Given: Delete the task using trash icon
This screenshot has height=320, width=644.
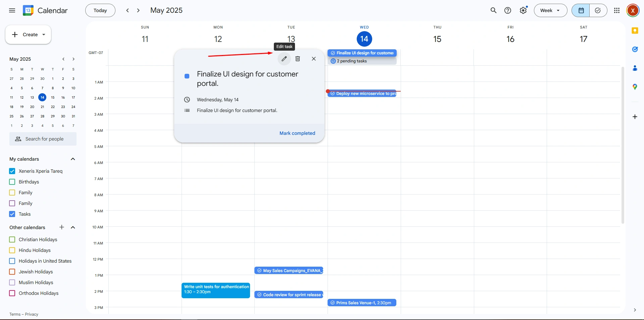Looking at the screenshot, I should (x=297, y=59).
